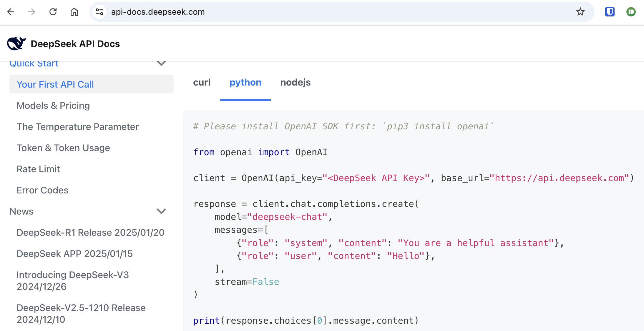This screenshot has height=331, width=644.
Task: Click the pip3 install openai comment line
Action: (x=344, y=126)
